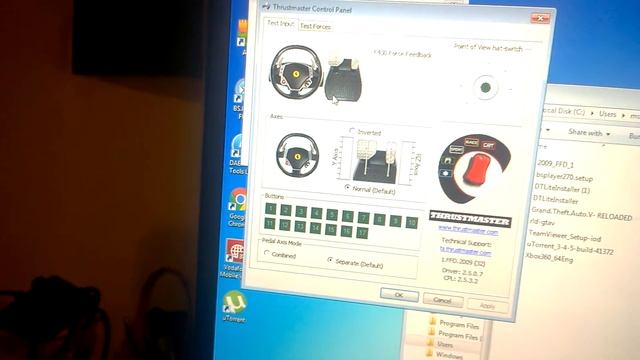640x360 pixels.
Task: Click the Thrustmaster logo banner
Action: point(470,219)
